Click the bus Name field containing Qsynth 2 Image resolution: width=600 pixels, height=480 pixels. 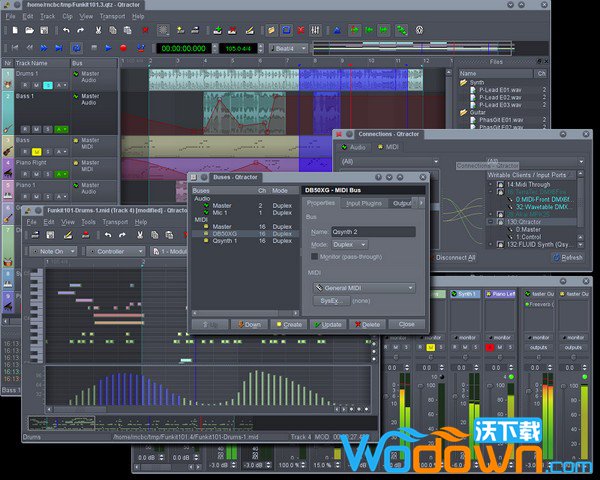(x=372, y=231)
